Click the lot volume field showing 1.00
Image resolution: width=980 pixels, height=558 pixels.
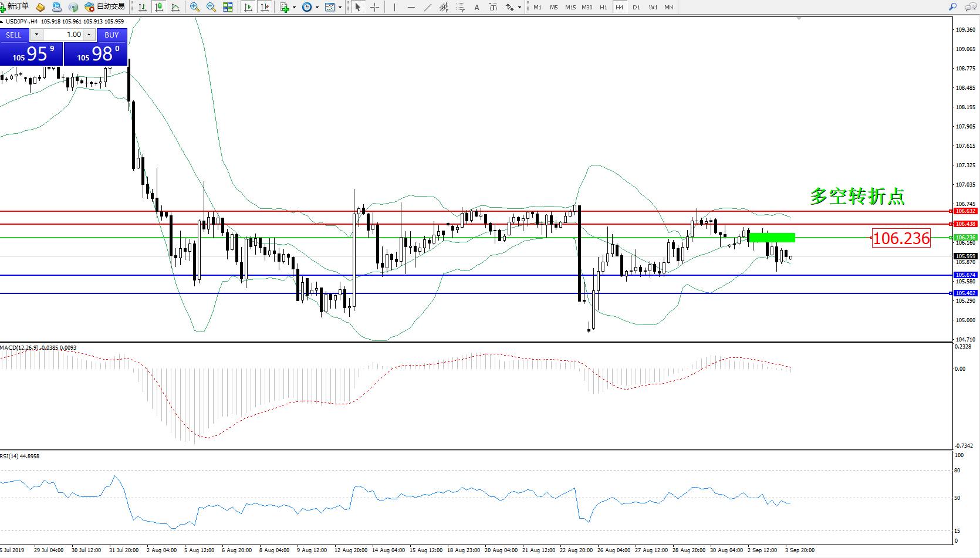63,35
